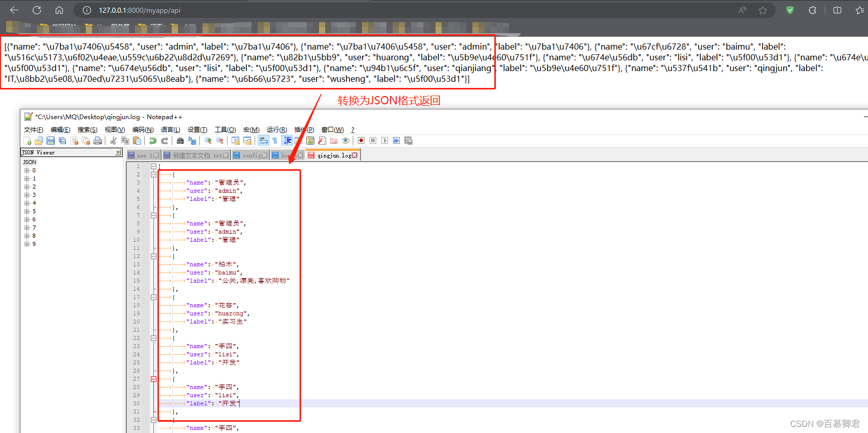Click the Folder as Workspace icon
868x433 pixels.
pyautogui.click(x=334, y=141)
